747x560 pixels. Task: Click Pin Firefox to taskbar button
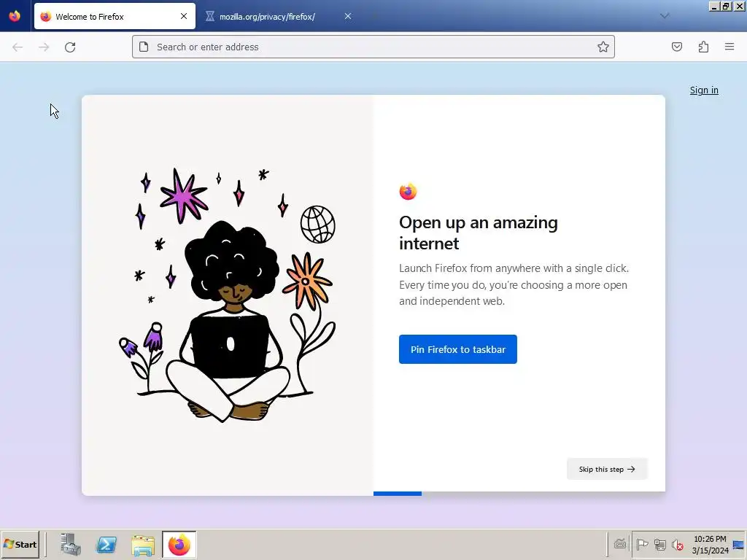[x=458, y=349]
